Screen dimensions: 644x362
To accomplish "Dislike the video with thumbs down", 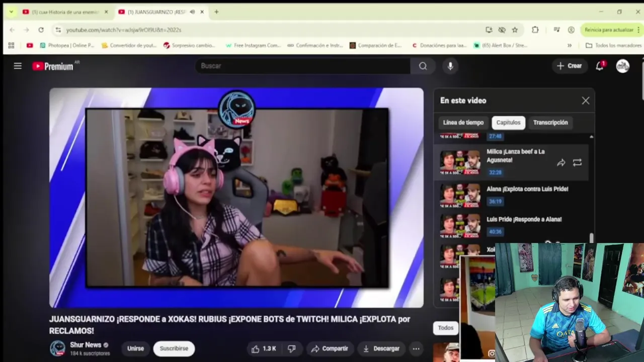I will click(x=291, y=348).
